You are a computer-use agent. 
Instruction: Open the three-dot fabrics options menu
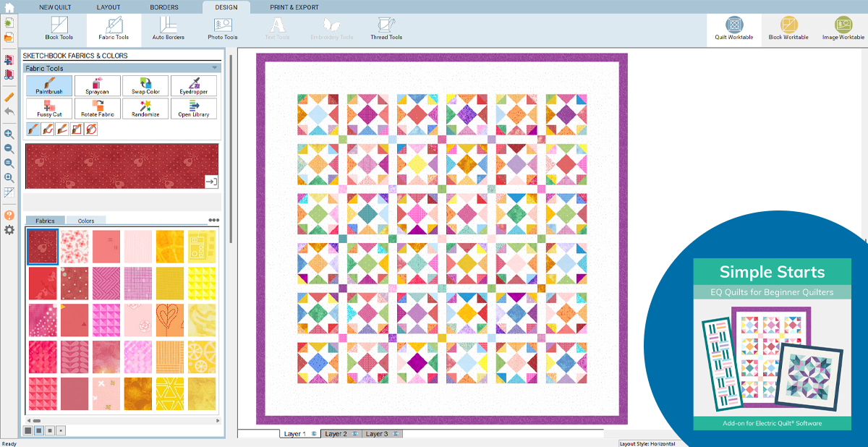click(x=213, y=221)
